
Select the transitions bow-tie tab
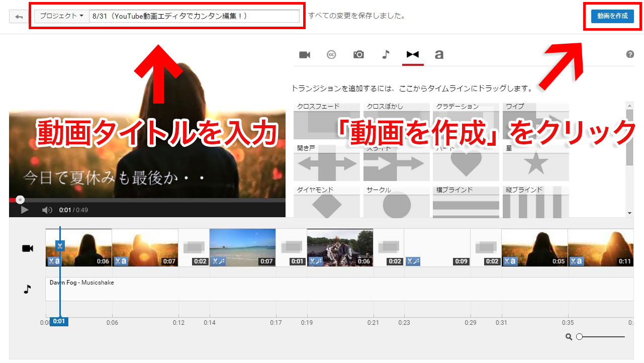[x=413, y=55]
